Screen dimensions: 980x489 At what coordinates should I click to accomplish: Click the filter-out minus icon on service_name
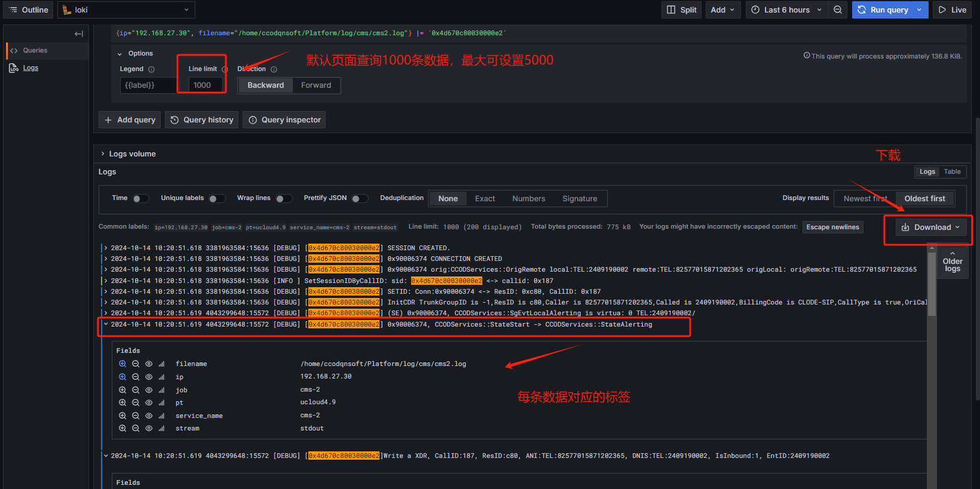pyautogui.click(x=136, y=416)
